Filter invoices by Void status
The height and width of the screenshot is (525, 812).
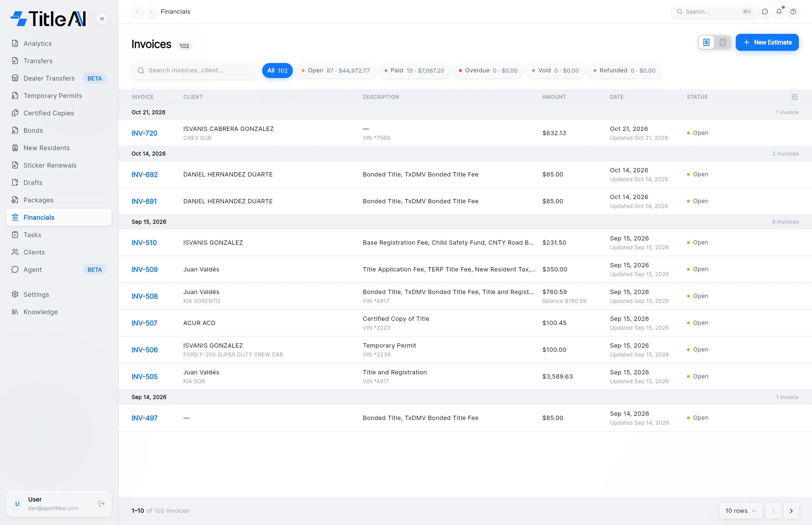coord(555,71)
